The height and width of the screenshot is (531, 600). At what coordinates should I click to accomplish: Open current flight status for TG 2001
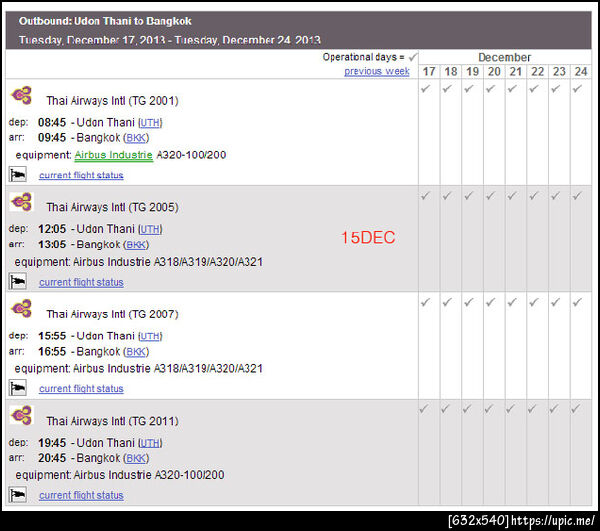(x=81, y=175)
